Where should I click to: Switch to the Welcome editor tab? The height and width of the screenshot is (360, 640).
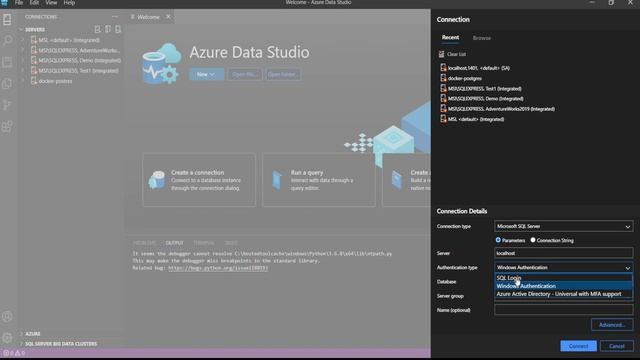(x=148, y=17)
